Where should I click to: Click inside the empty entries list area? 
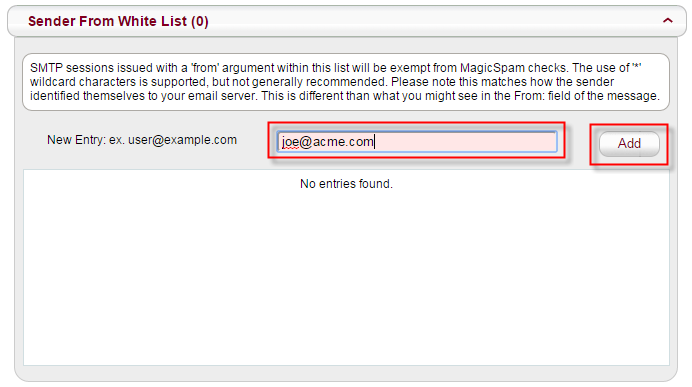346,267
